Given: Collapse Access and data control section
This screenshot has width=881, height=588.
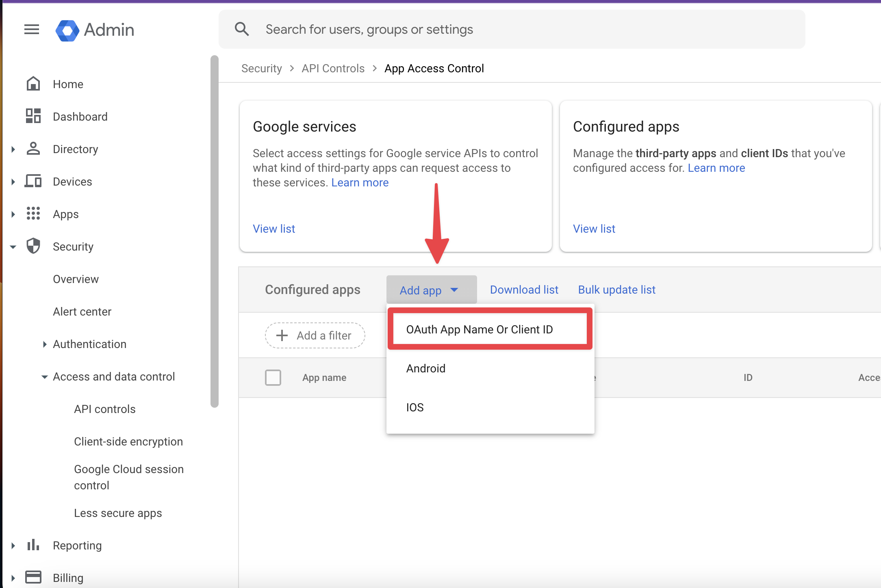Looking at the screenshot, I should 45,376.
